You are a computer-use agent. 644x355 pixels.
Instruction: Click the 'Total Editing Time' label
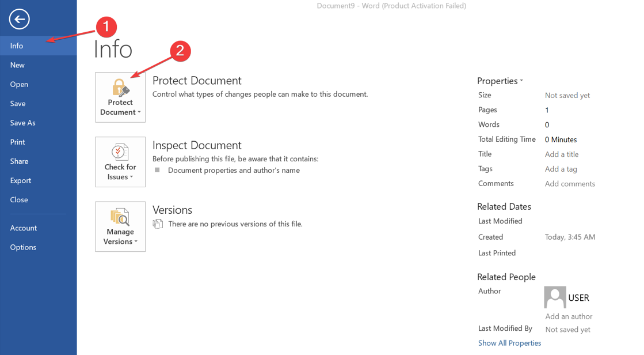pos(507,139)
